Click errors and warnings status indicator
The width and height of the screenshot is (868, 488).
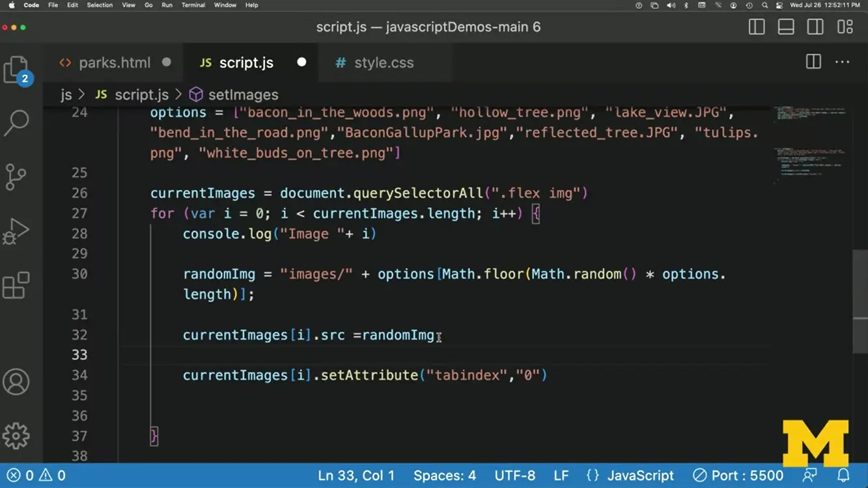point(36,476)
